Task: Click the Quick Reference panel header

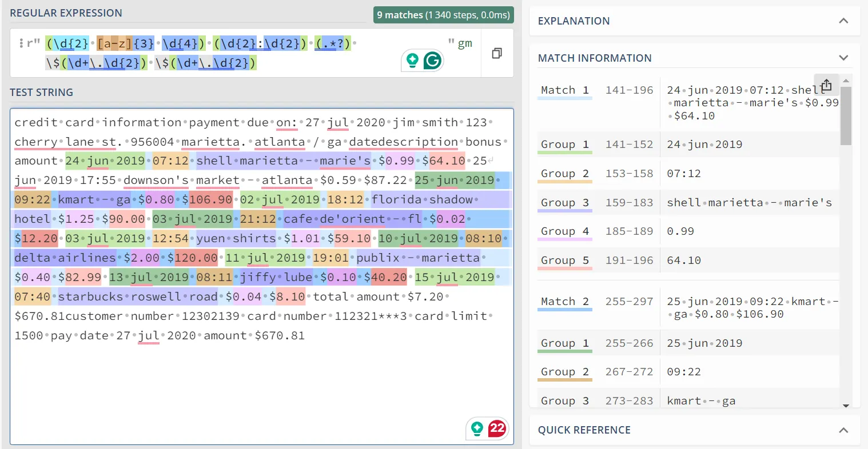Action: pyautogui.click(x=695, y=430)
